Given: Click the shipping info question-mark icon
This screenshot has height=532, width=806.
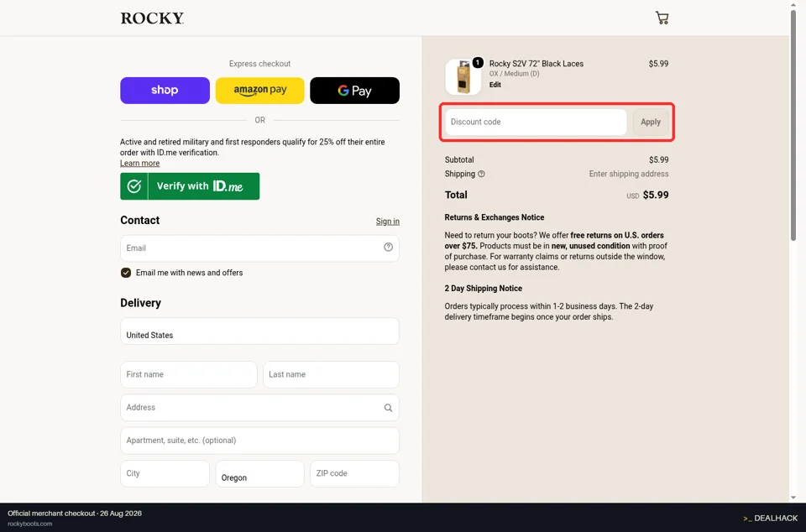Looking at the screenshot, I should point(481,174).
